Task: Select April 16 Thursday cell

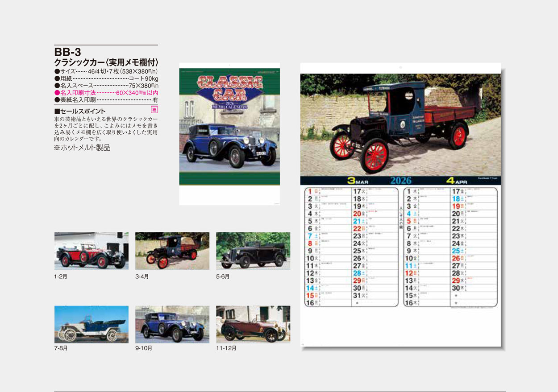Action: [428, 303]
